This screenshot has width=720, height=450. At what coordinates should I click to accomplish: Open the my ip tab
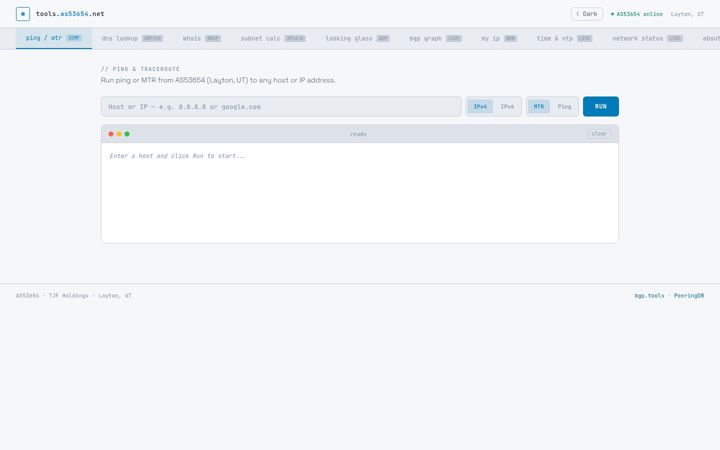click(499, 39)
